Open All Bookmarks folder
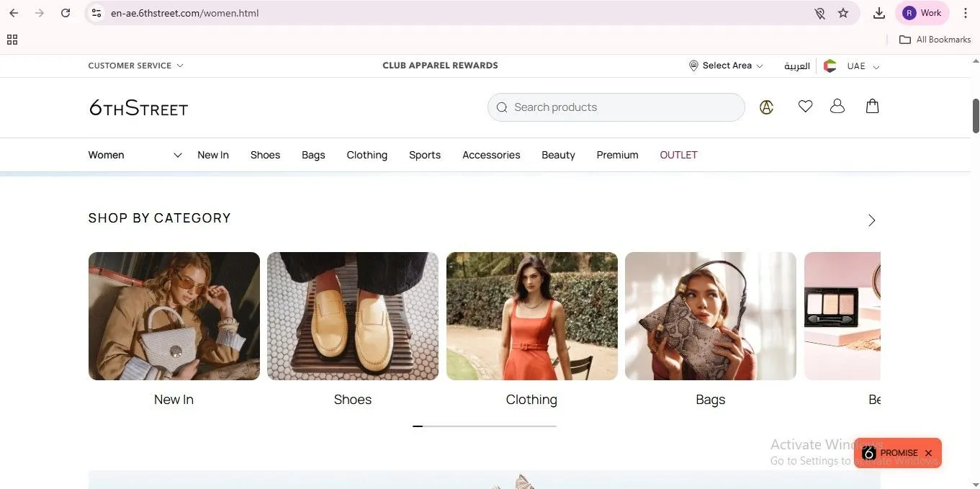Screen dimensions: 980x489 click(935, 40)
